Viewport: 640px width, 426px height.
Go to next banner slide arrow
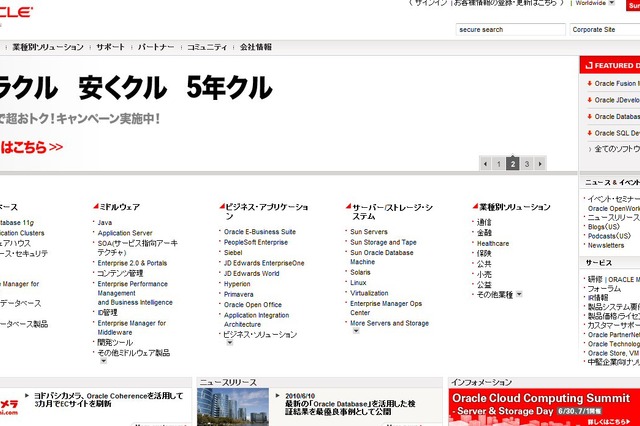(540, 164)
